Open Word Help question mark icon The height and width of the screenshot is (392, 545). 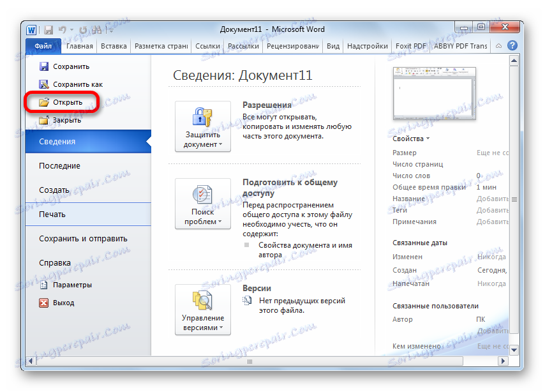[x=512, y=45]
